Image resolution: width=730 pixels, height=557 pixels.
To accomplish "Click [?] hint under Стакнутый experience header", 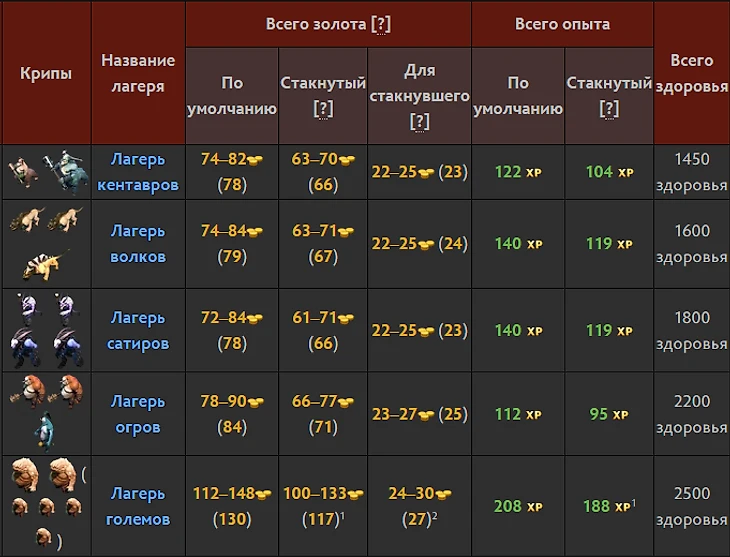I will pos(608,109).
